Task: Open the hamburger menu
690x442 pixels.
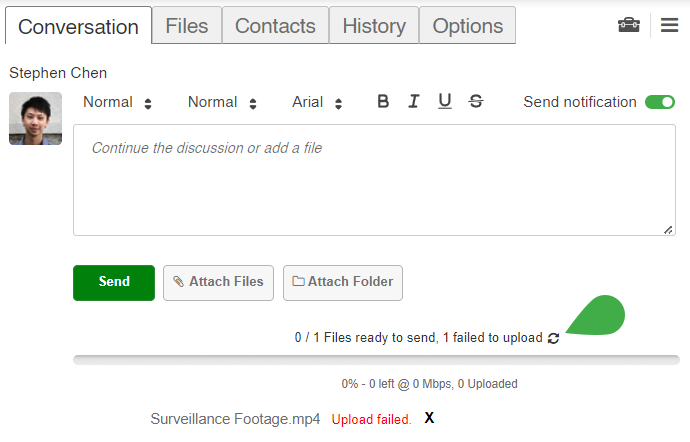Action: [669, 25]
